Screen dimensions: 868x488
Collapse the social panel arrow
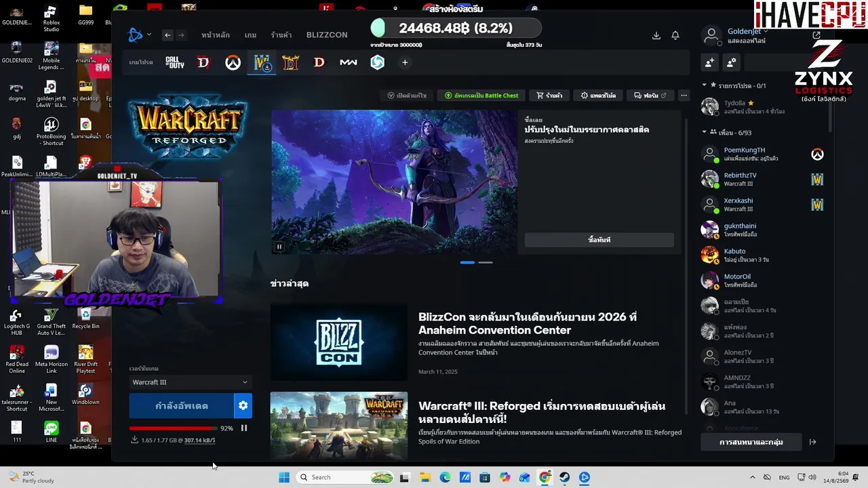(x=812, y=442)
